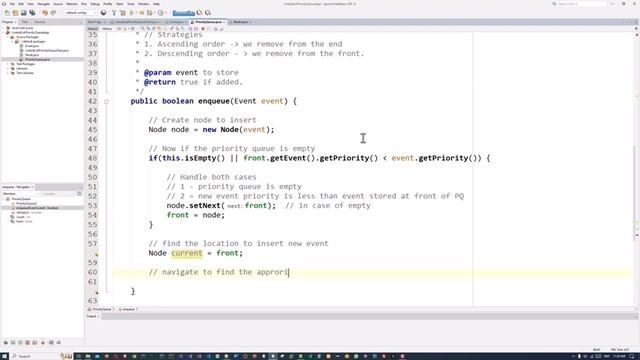Open the Members dropdown in Navigator
The image size is (640, 360).
pos(20,194)
